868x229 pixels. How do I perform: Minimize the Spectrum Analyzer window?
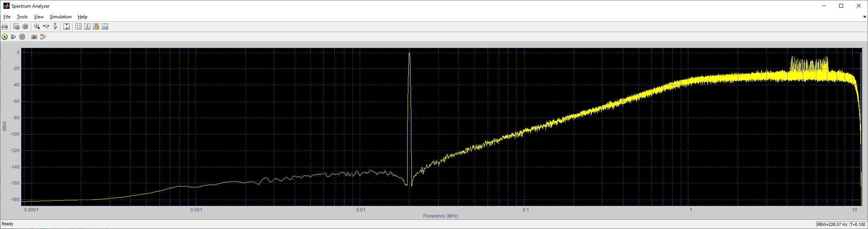point(824,6)
